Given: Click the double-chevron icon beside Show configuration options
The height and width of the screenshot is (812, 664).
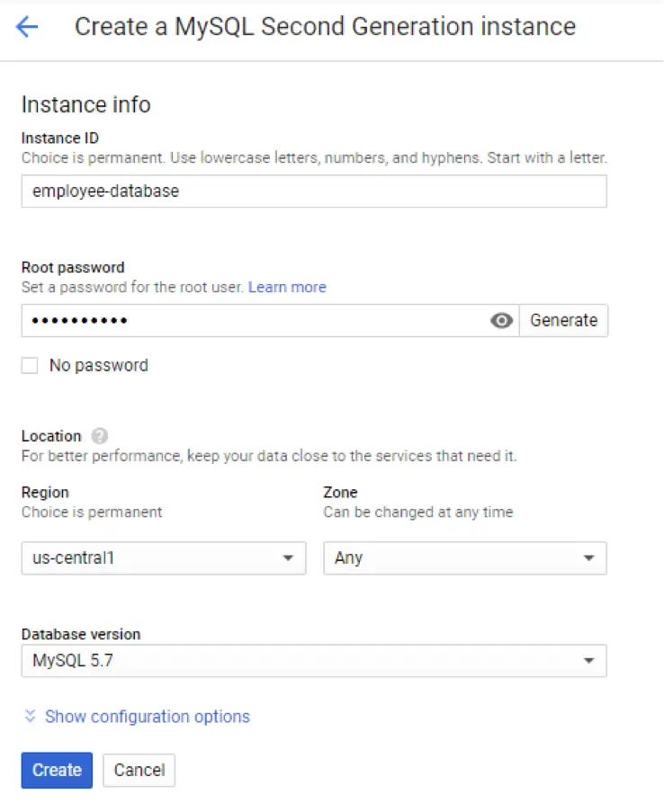Looking at the screenshot, I should click(x=30, y=717).
